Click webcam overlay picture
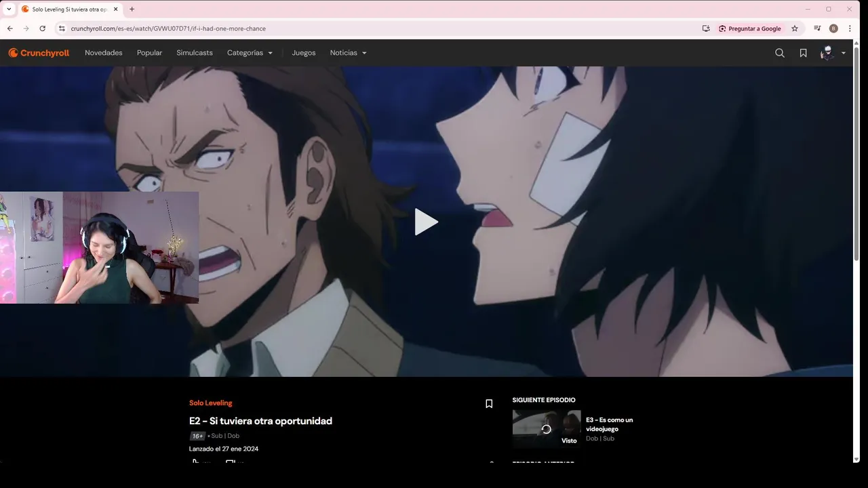868x488 pixels. click(99, 247)
